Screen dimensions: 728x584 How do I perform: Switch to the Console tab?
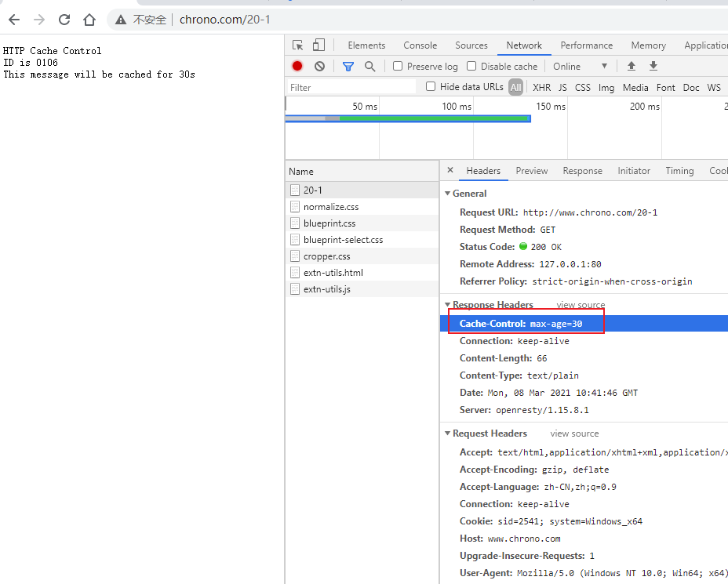420,45
